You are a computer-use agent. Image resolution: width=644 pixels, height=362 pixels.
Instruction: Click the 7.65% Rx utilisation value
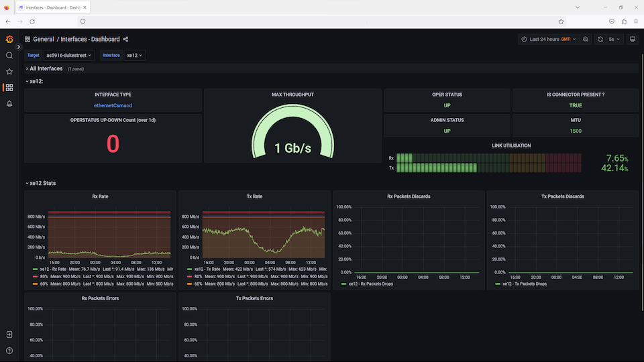tap(617, 158)
